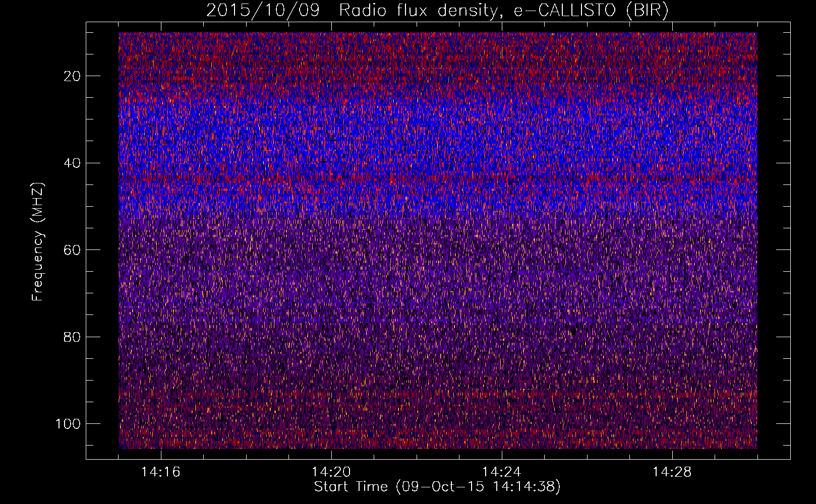Screen dimensions: 816x504
Task: Click the 14:24 time tick label
Action: point(502,472)
